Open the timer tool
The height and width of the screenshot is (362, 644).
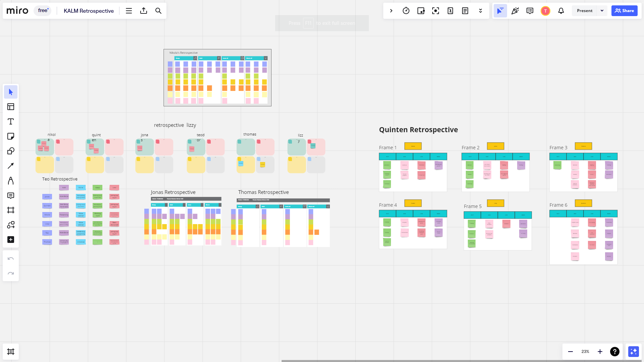406,11
